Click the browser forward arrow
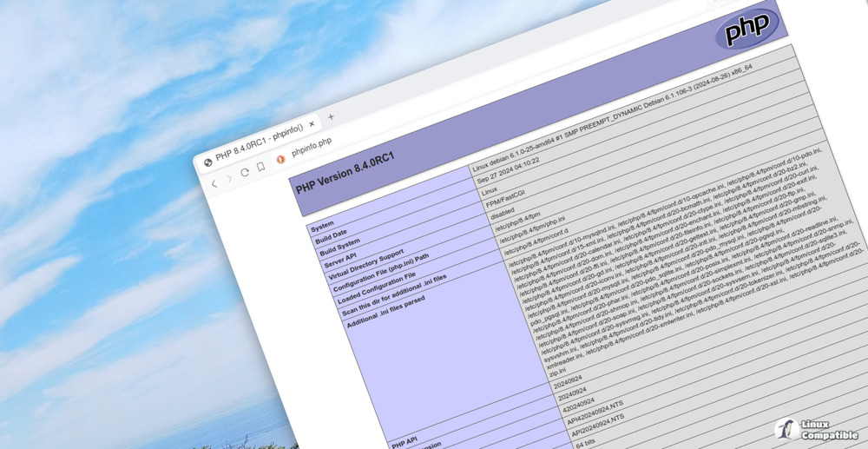The width and height of the screenshot is (868, 449). [x=229, y=178]
